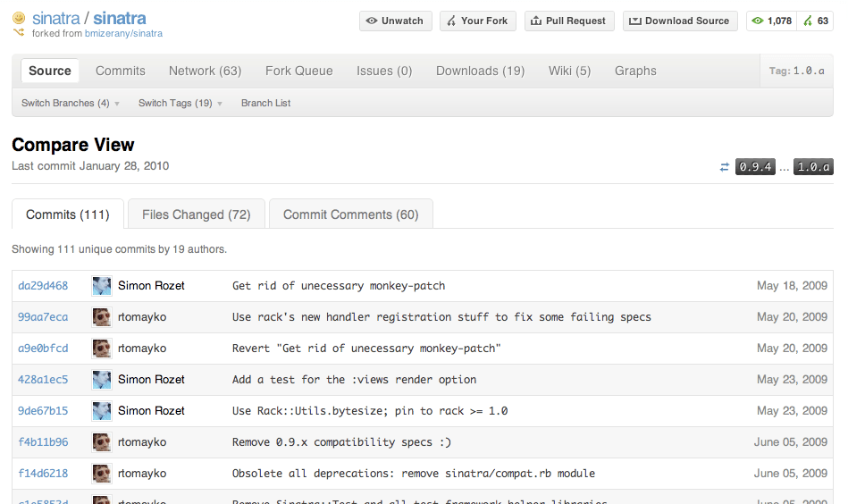
Task: Open the Network (63) tab
Action: 205,71
